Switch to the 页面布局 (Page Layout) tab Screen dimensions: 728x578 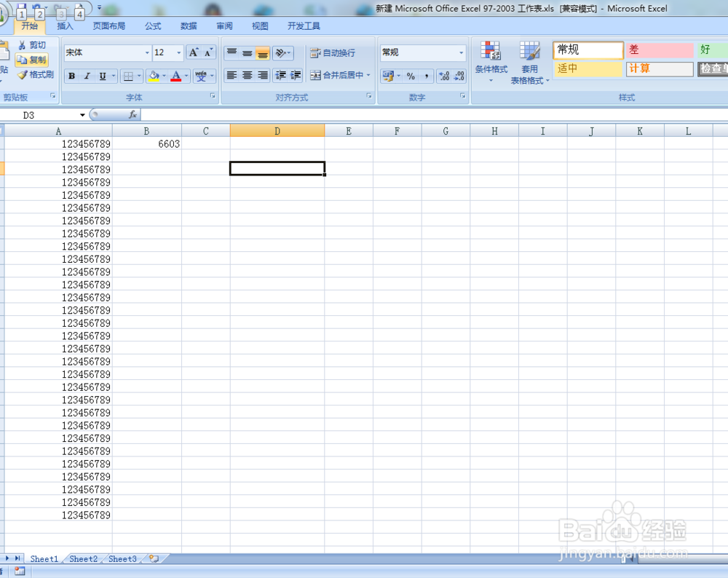(109, 26)
